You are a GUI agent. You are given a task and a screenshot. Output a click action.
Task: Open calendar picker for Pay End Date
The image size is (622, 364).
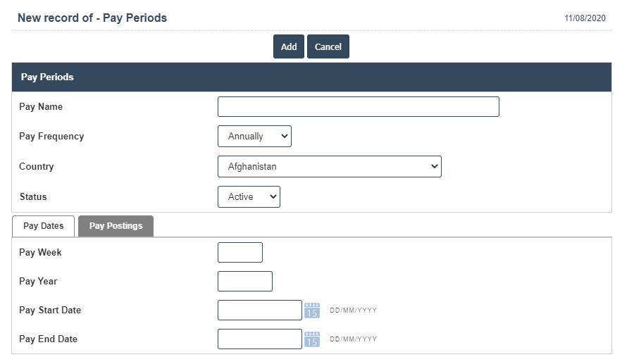click(x=312, y=339)
